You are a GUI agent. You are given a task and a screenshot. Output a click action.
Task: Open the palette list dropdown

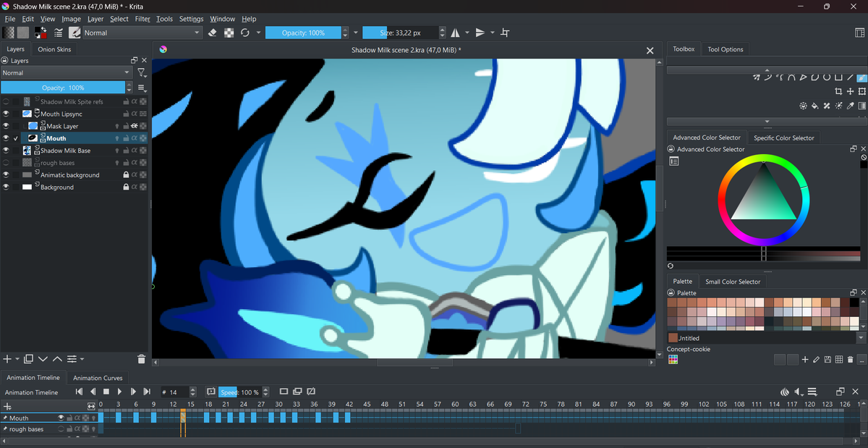point(861,338)
